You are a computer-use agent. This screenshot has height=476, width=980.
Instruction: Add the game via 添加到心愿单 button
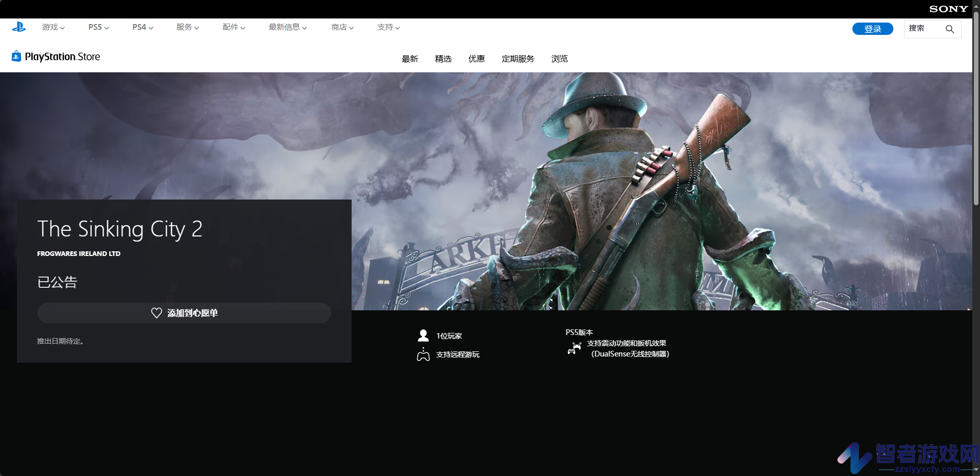184,313
